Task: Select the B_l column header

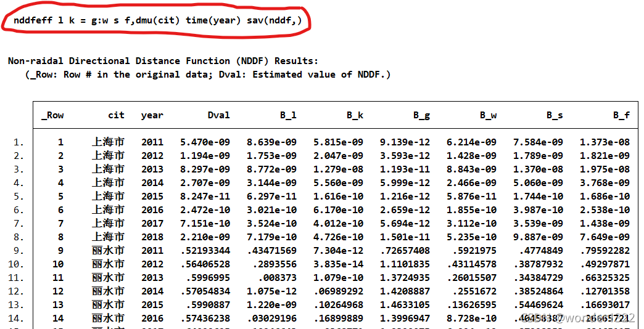Action: click(x=288, y=115)
